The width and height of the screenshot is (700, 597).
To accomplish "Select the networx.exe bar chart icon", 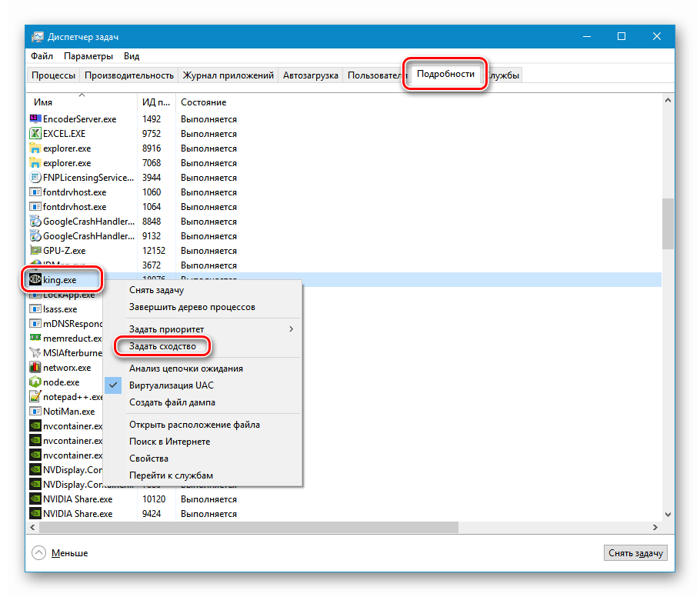I will pyautogui.click(x=35, y=368).
